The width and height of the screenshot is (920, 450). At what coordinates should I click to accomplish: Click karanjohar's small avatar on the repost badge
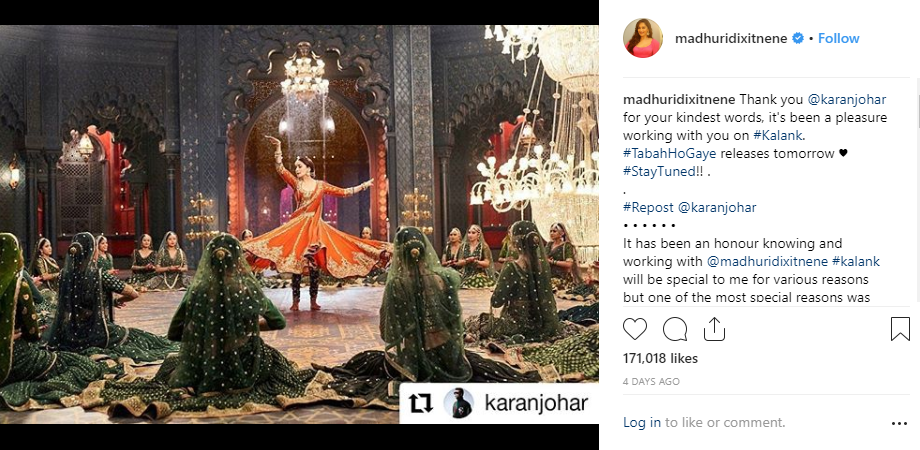[x=458, y=403]
